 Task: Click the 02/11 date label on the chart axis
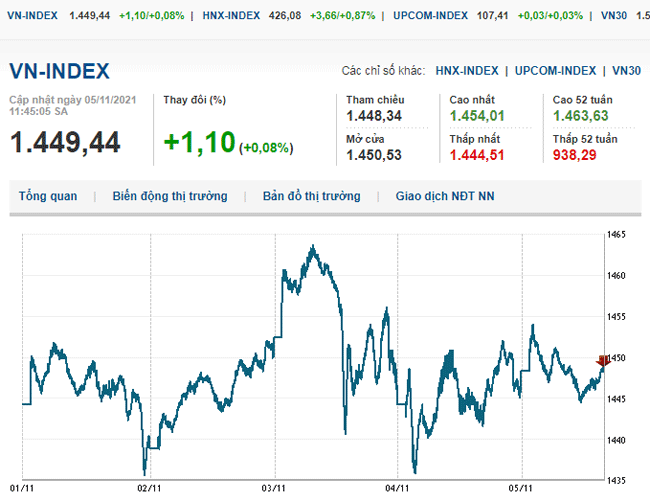click(149, 489)
